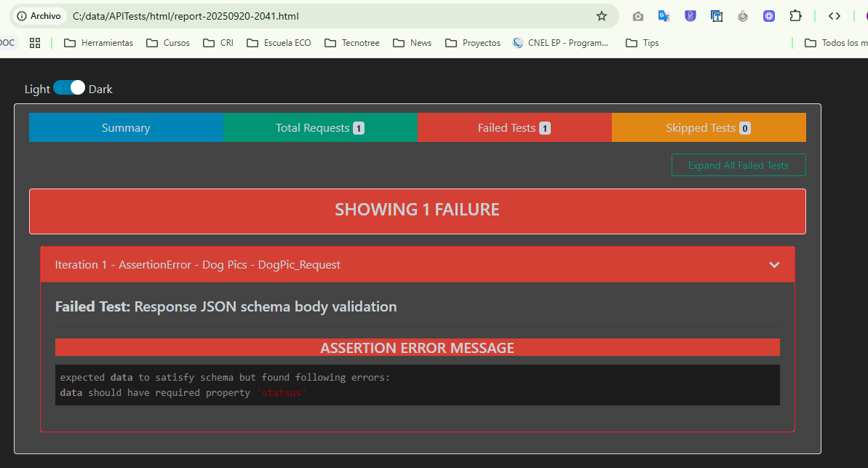Click the purple shield extension icon

pos(690,16)
